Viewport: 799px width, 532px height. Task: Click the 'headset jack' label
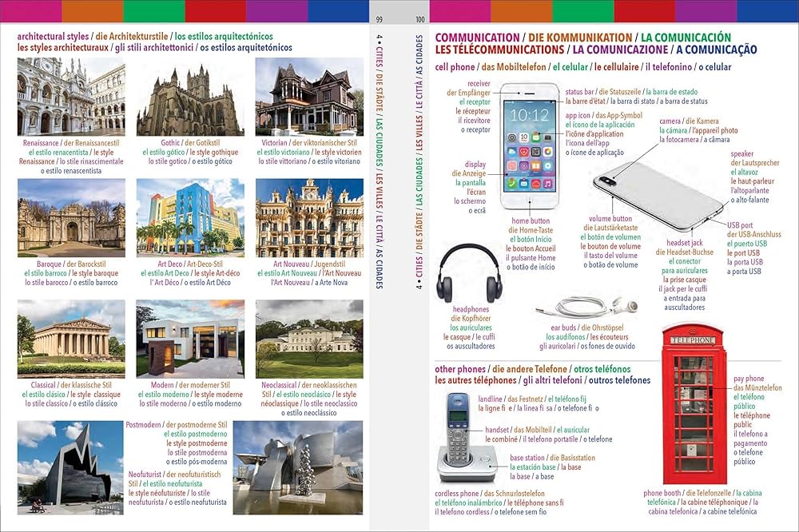point(685,243)
